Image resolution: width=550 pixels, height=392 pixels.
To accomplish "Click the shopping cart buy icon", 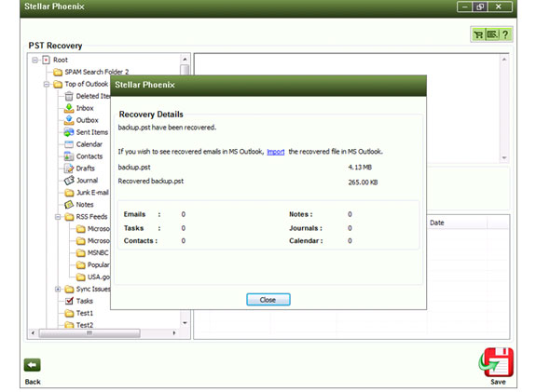I will point(478,34).
